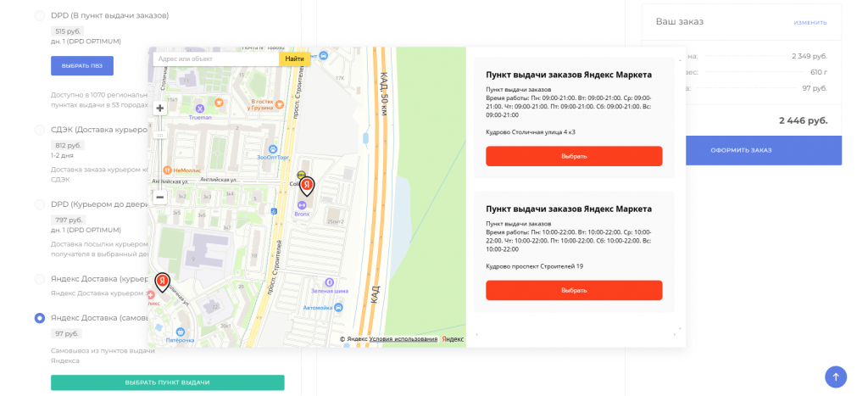Image resolution: width=868 pixels, height=396 pixels.
Task: Click the map address search field
Action: [216, 59]
